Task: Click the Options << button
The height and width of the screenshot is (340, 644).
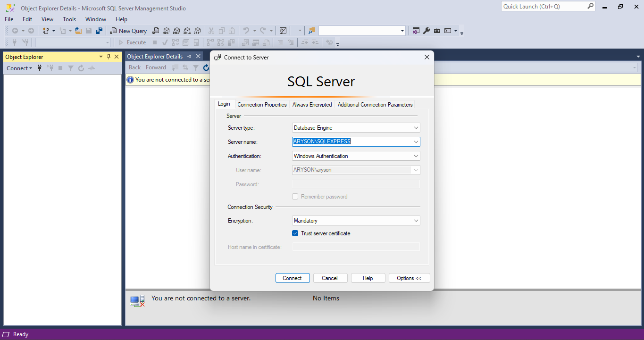Action: (409, 278)
